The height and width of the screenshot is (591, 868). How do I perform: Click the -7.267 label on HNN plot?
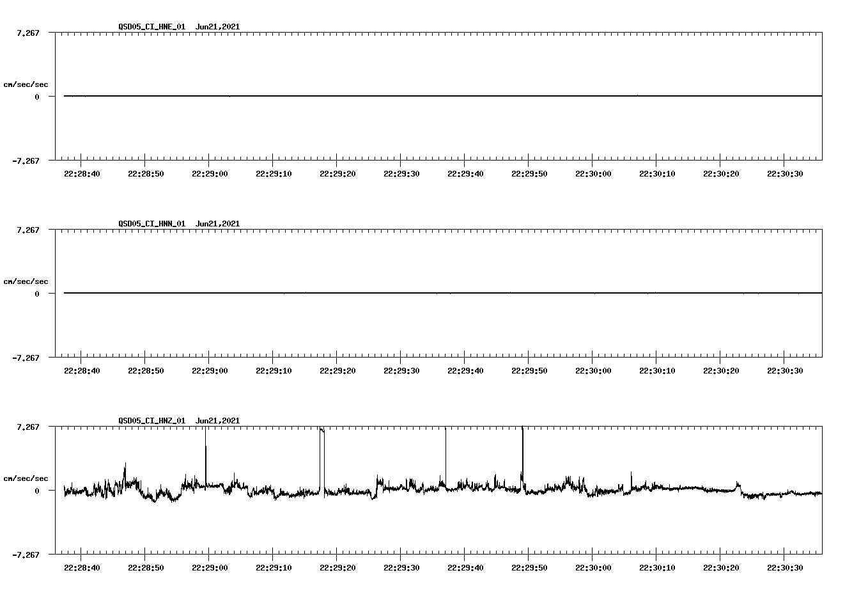(x=26, y=358)
